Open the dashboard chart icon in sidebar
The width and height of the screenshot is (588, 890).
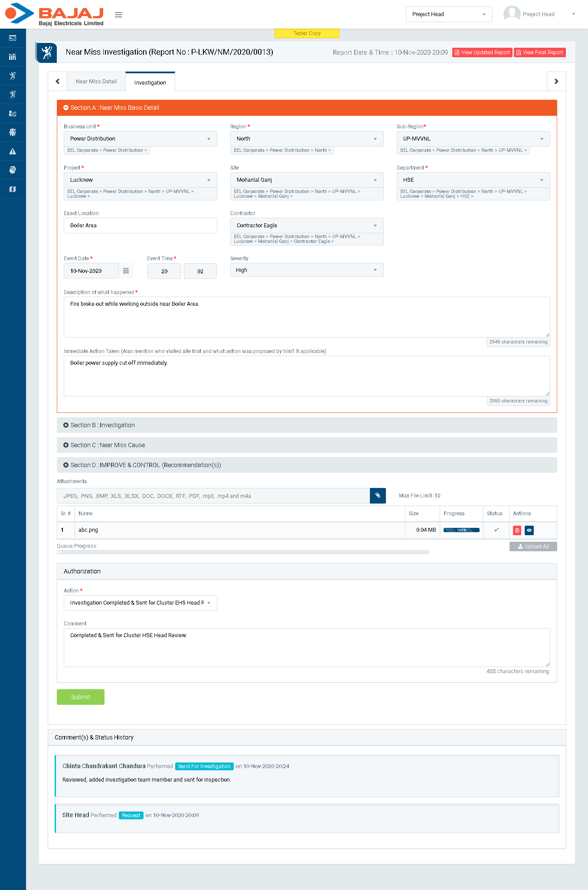(13, 38)
